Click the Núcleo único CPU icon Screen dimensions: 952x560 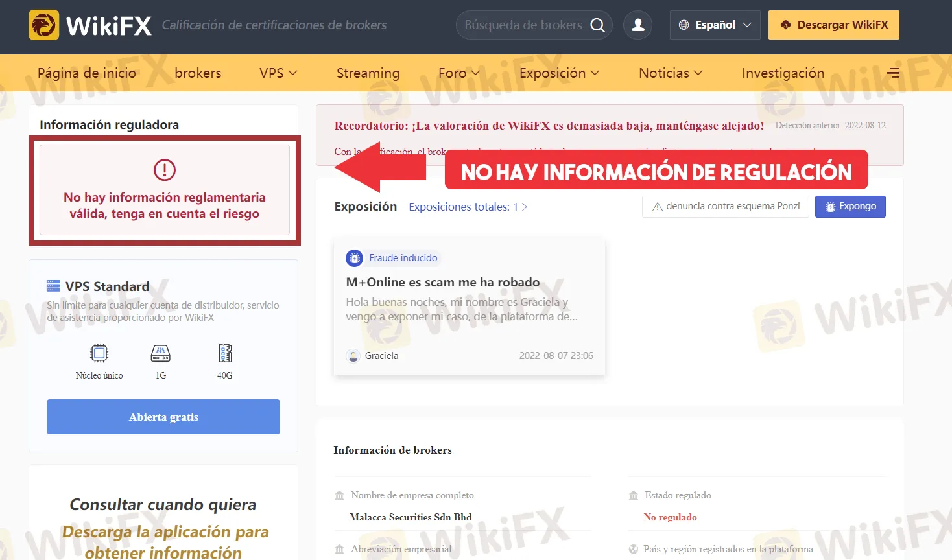point(99,353)
